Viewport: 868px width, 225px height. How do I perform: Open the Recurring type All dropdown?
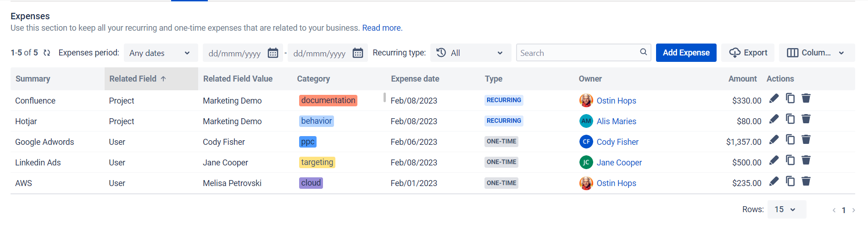tap(471, 53)
